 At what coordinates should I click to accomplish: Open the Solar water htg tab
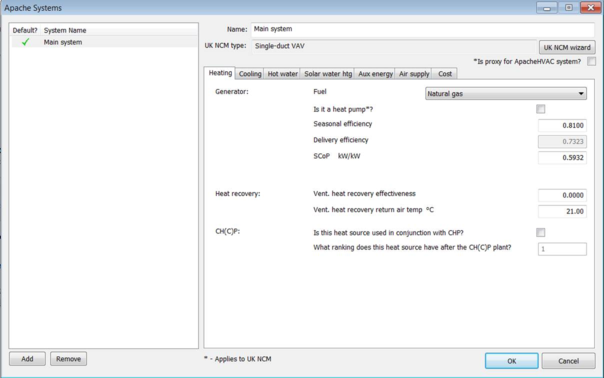328,74
